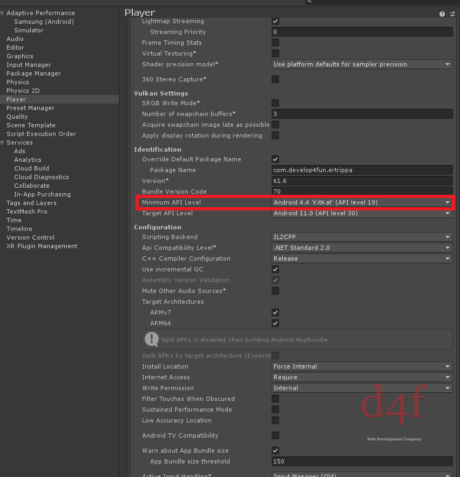460x477 pixels.
Task: Enable SRGB Write Mode checkbox
Action: (x=275, y=103)
